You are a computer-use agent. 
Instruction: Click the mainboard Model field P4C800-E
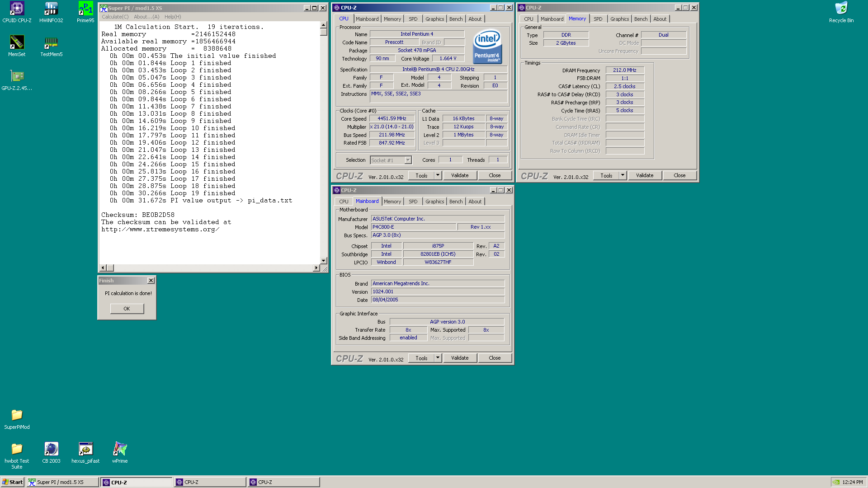pos(413,227)
